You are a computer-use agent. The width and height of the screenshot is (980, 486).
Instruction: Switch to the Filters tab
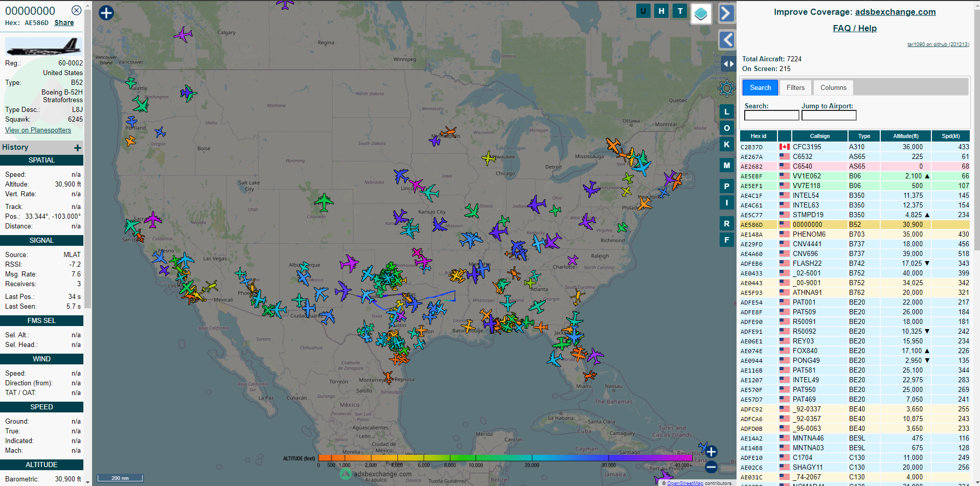[795, 87]
